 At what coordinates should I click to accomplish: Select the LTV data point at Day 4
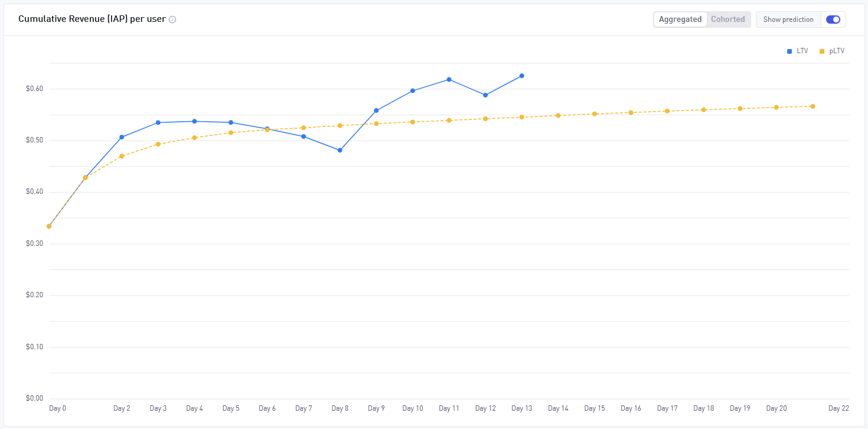(x=194, y=121)
